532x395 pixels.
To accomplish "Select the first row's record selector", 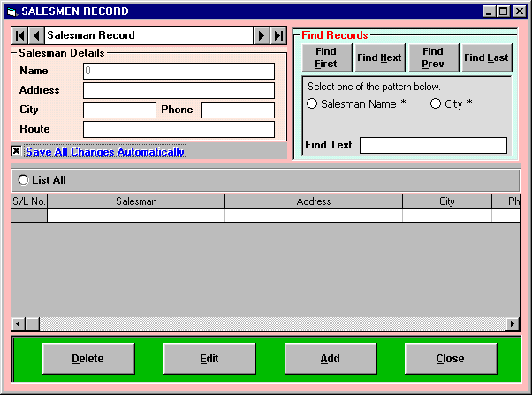I will pos(29,215).
